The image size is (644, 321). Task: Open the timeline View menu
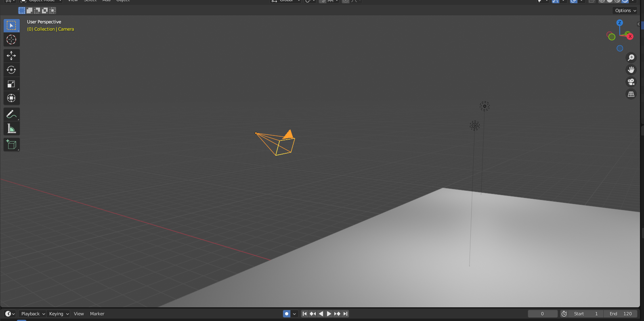pyautogui.click(x=79, y=314)
